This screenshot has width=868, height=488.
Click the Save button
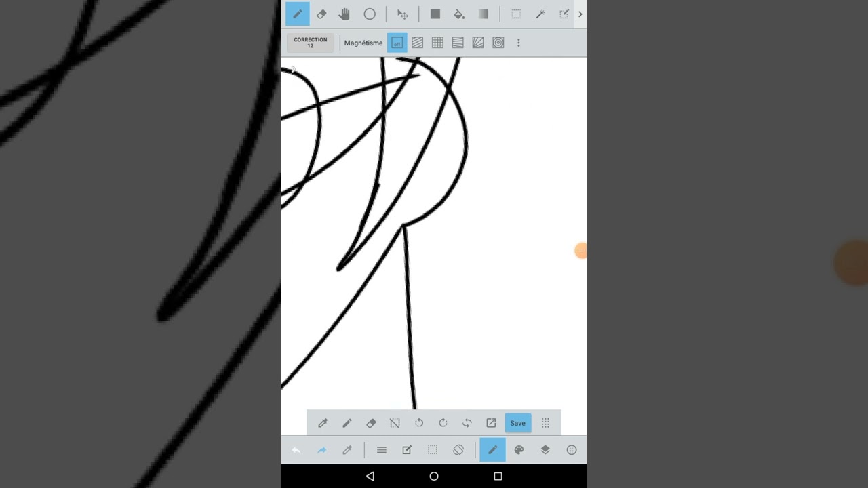point(517,423)
